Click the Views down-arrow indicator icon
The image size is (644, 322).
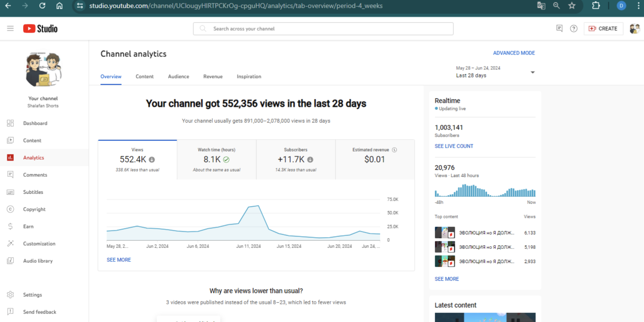[x=152, y=160]
